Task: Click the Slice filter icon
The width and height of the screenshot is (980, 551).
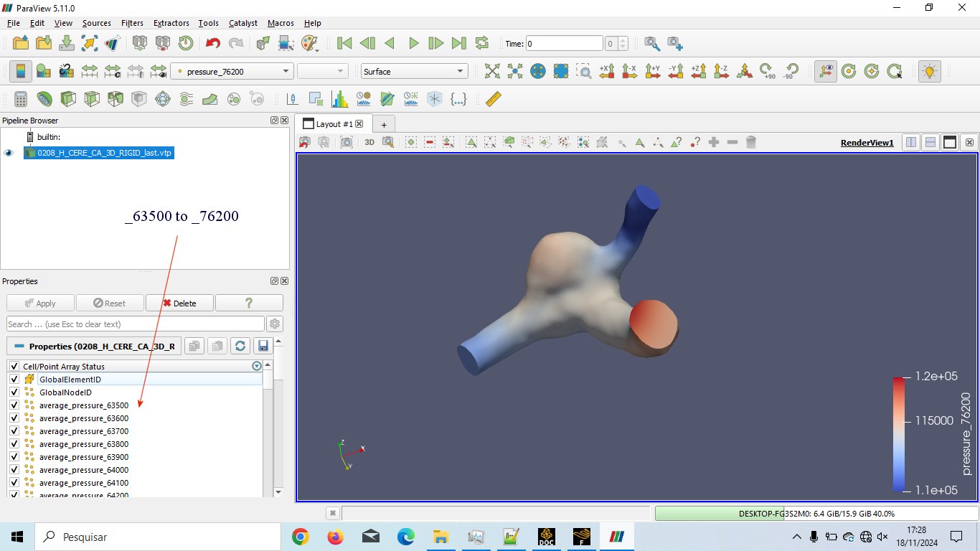Action: (92, 98)
